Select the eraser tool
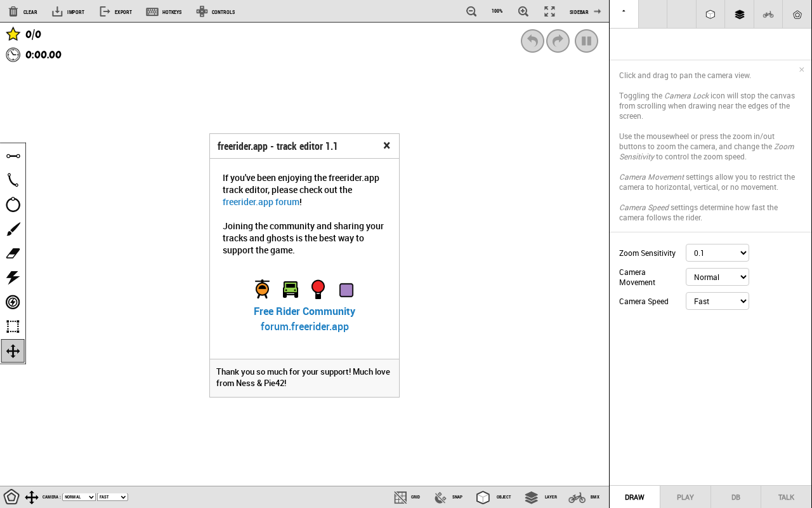 point(13,253)
